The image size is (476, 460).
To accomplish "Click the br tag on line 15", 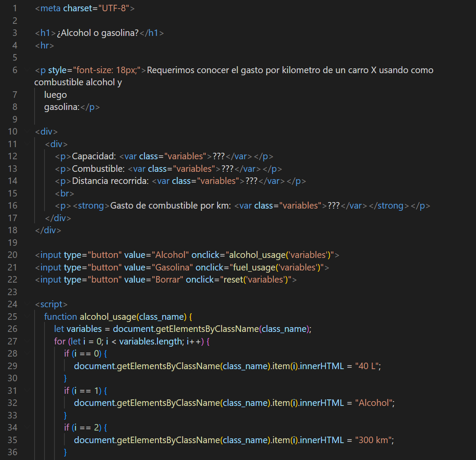I will (x=64, y=193).
